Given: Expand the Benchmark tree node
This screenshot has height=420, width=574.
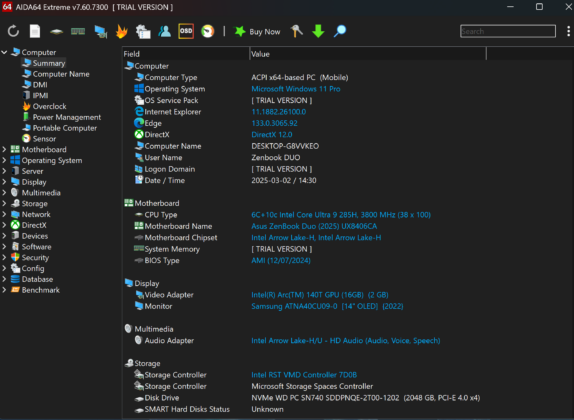Looking at the screenshot, I should point(4,290).
